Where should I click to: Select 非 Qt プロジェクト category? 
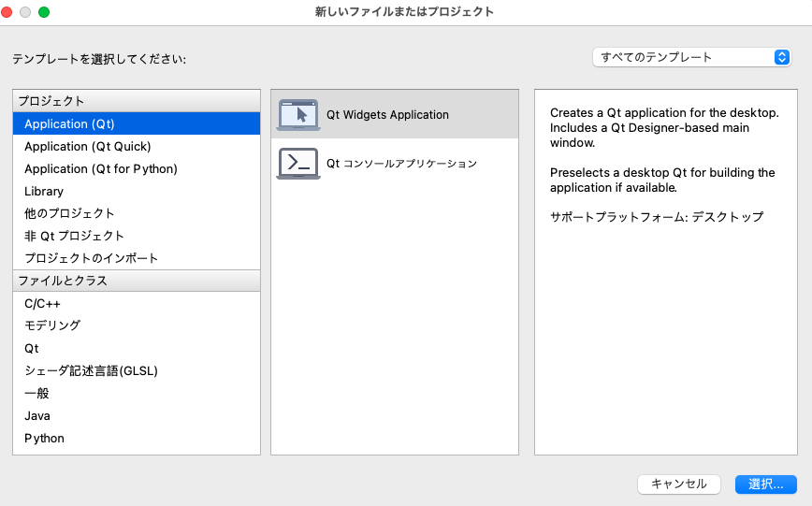[137, 236]
